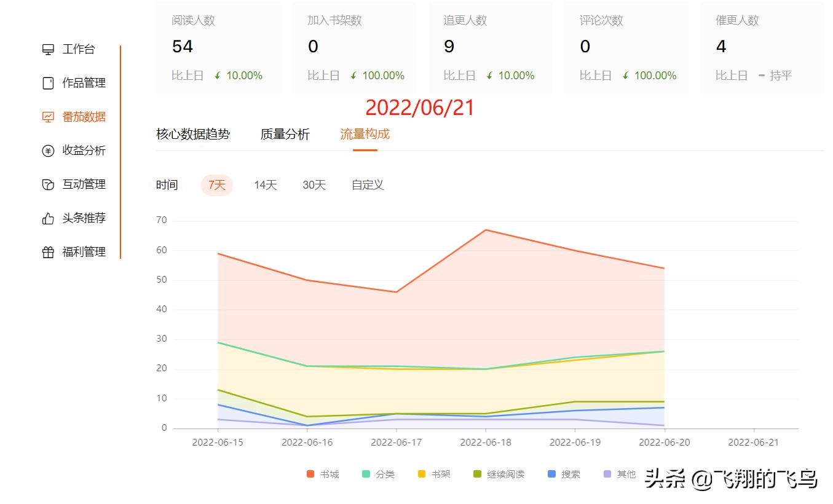The width and height of the screenshot is (833, 504).
Task: Select the 14天 time range
Action: (265, 184)
